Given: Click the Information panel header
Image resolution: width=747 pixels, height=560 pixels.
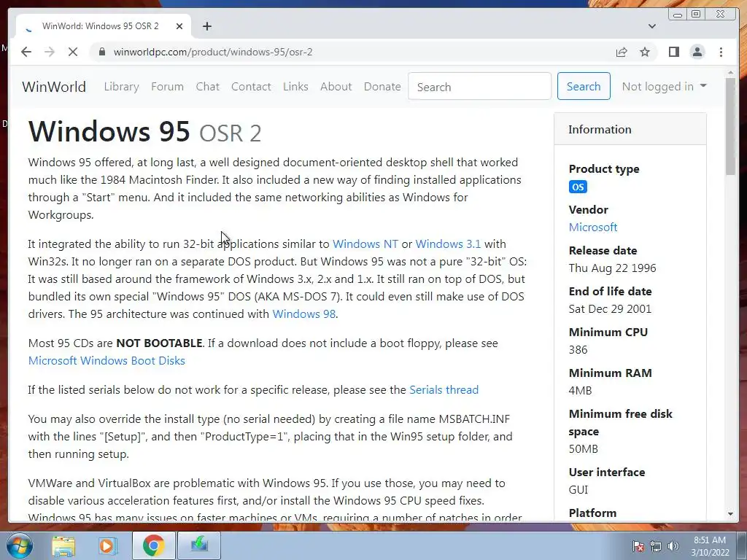Looking at the screenshot, I should click(630, 129).
